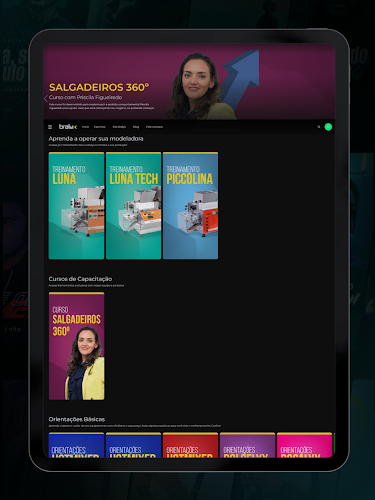The width and height of the screenshot is (375, 500).
Task: Open the hamburger menu icon
Action: tap(50, 127)
